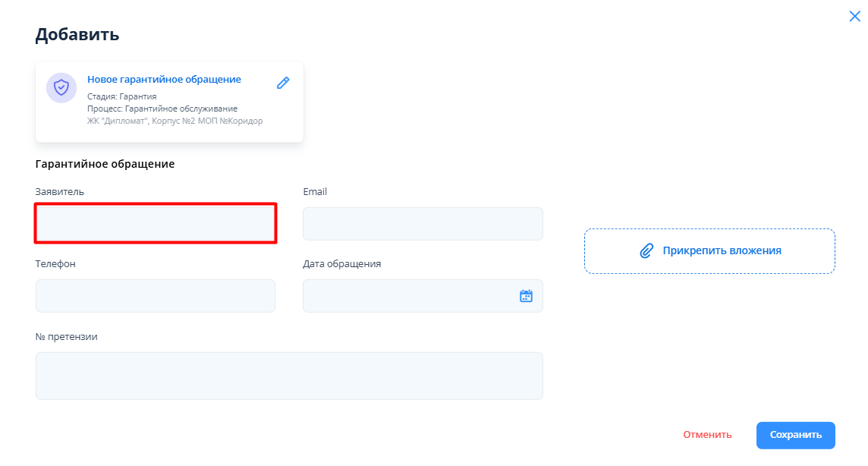Viewport: 868px width, 466px height.
Task: Click the paperclip attachment icon
Action: click(646, 251)
